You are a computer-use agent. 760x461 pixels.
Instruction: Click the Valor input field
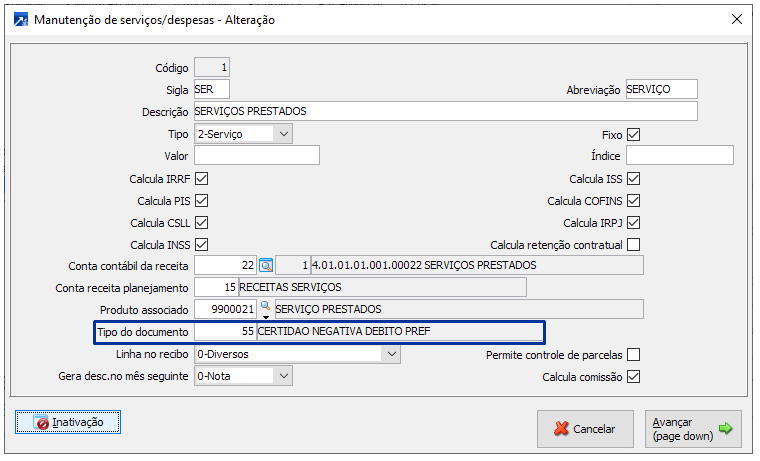pos(256,155)
